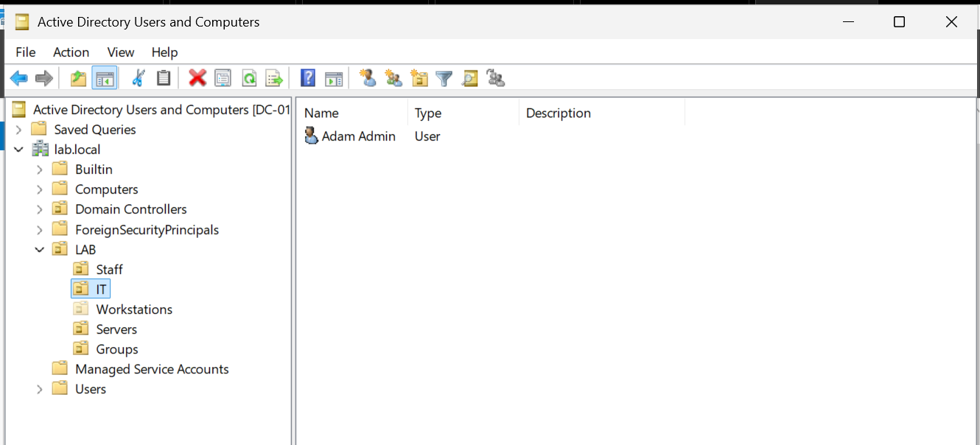Expand the Saved Queries node
Image resolution: width=980 pixels, height=445 pixels.
[x=18, y=130]
